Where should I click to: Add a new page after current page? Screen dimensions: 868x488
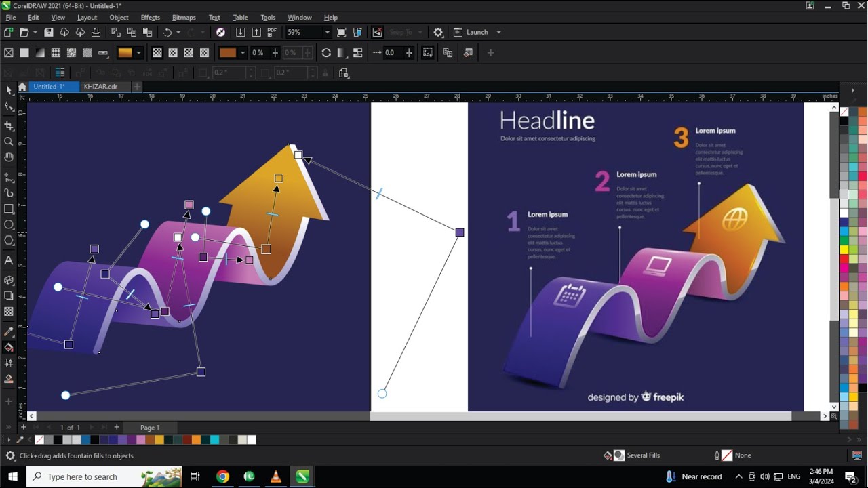(x=117, y=427)
